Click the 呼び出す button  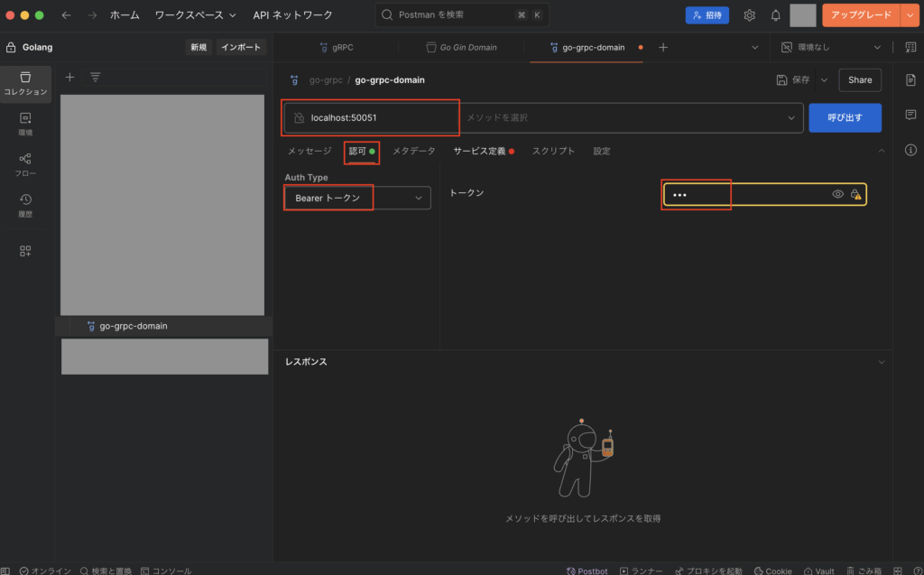click(x=845, y=118)
